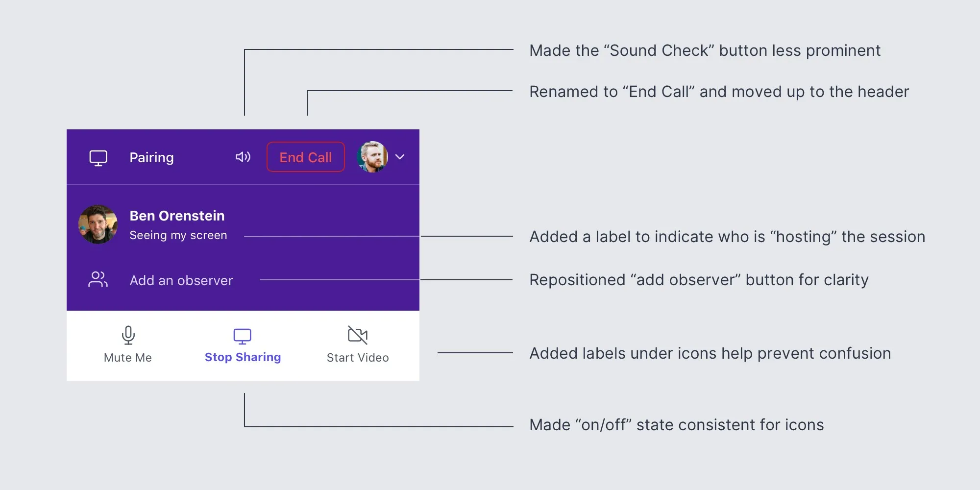Click the Stop Sharing tab label
The image size is (980, 490).
tap(243, 357)
